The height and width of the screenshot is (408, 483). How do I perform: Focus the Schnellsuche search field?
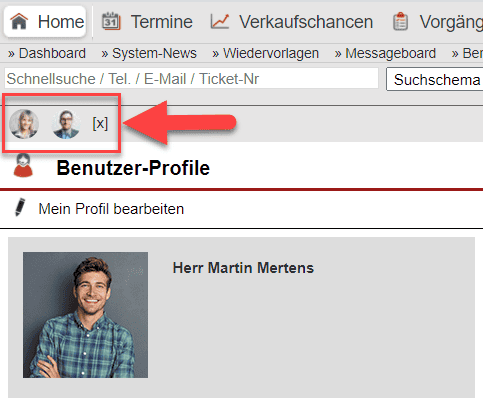point(191,79)
